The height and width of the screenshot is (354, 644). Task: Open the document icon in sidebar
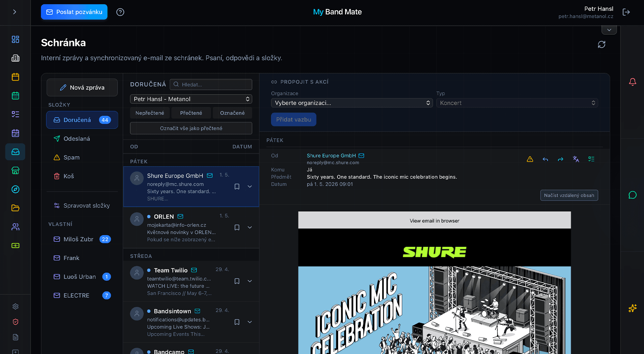[15, 337]
